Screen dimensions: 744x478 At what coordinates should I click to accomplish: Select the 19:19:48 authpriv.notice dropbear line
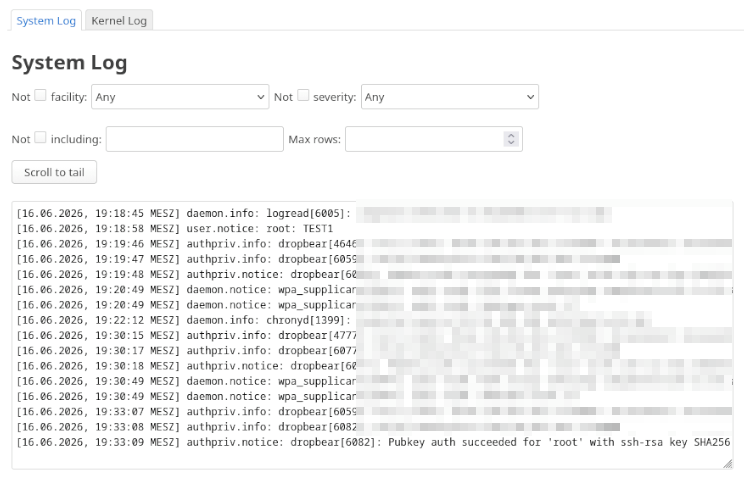374,274
